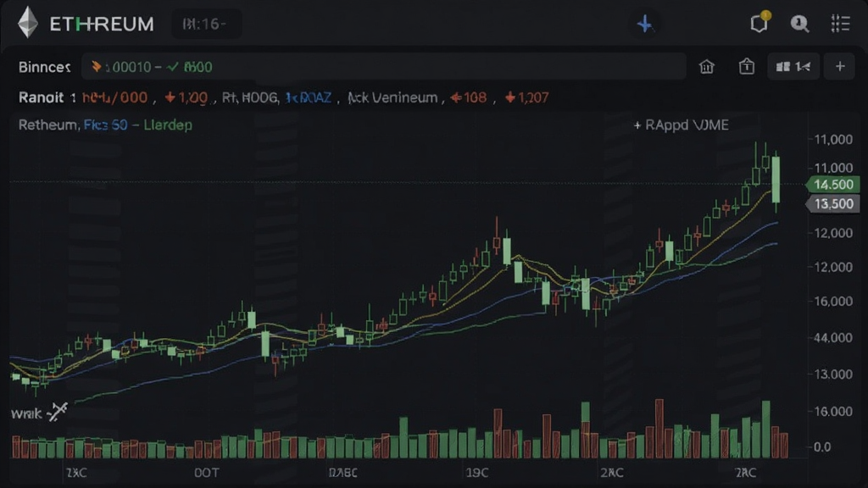Click the red "1,207" value

[x=527, y=98]
